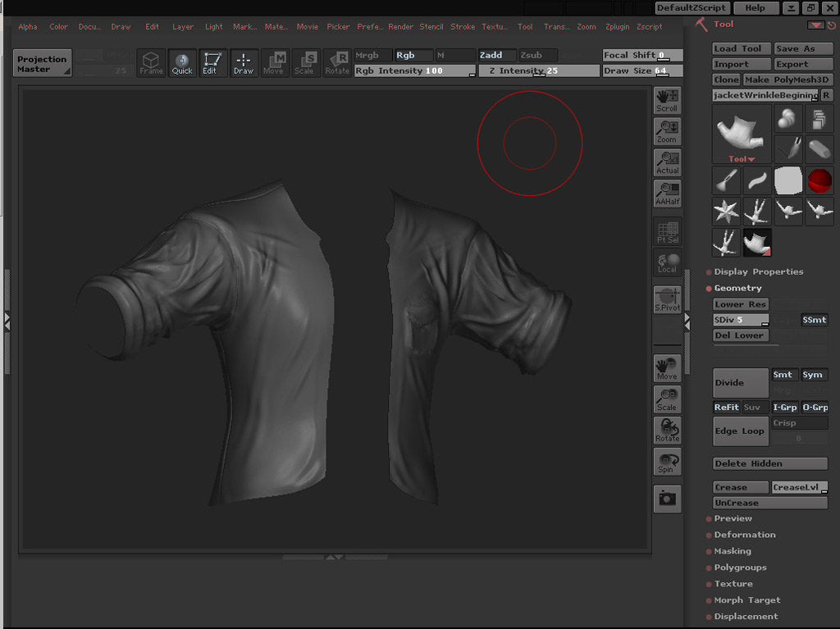Open the Zplugin menu
The width and height of the screenshot is (840, 629).
[x=617, y=27]
